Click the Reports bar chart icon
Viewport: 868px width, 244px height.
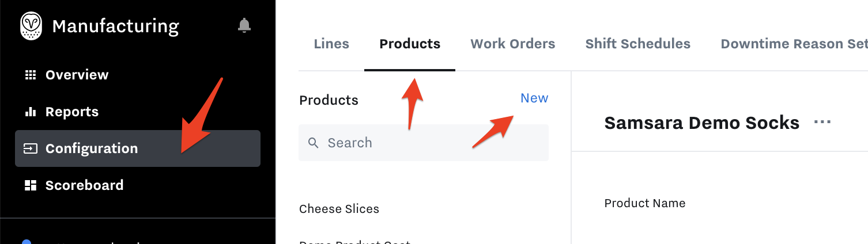tap(30, 112)
